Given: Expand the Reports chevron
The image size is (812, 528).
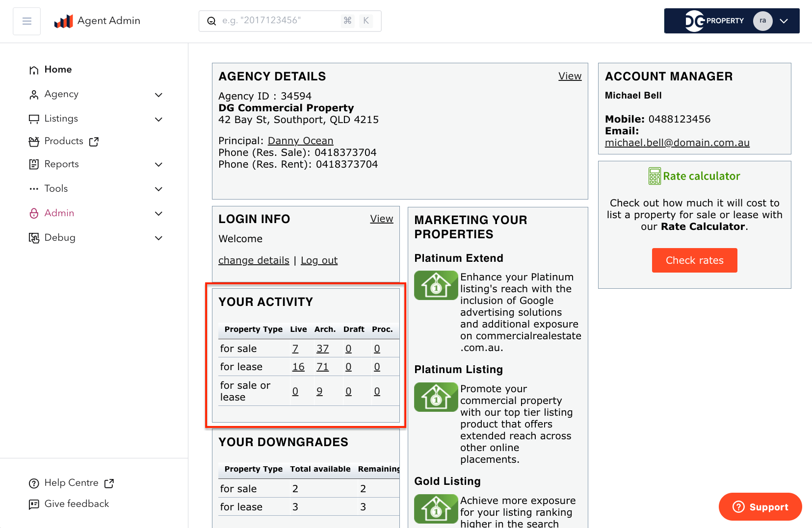Looking at the screenshot, I should (x=158, y=164).
